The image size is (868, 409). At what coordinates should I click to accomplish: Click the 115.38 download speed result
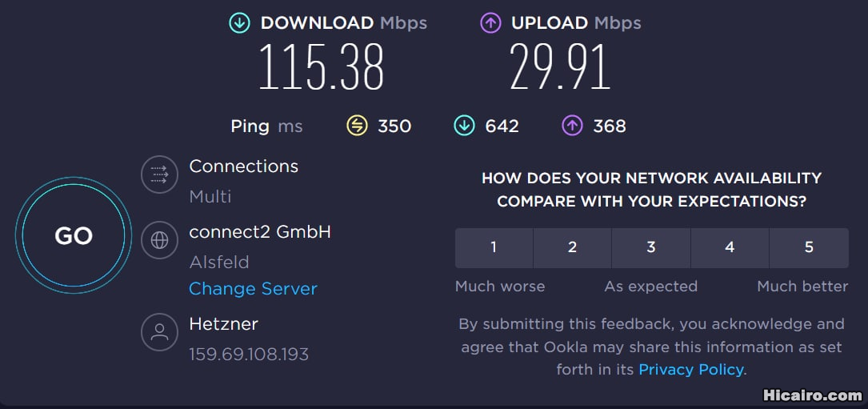point(322,67)
